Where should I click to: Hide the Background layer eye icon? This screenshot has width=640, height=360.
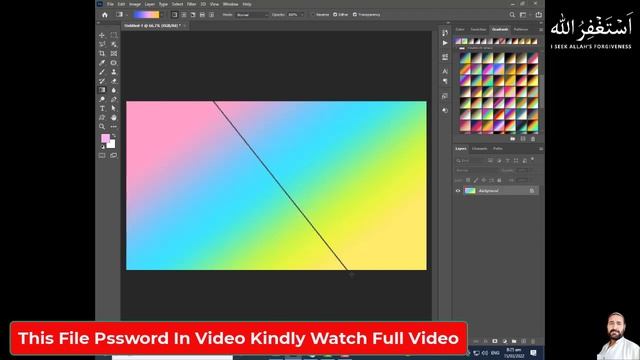[x=458, y=191]
